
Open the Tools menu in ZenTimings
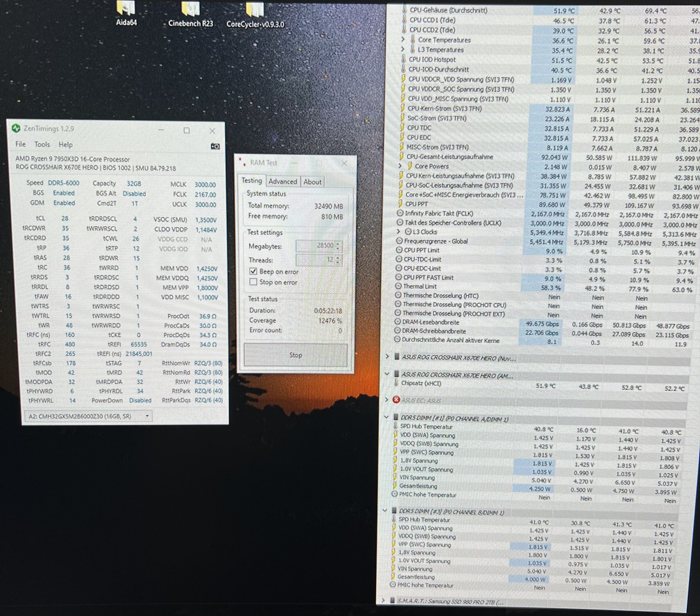coord(42,144)
